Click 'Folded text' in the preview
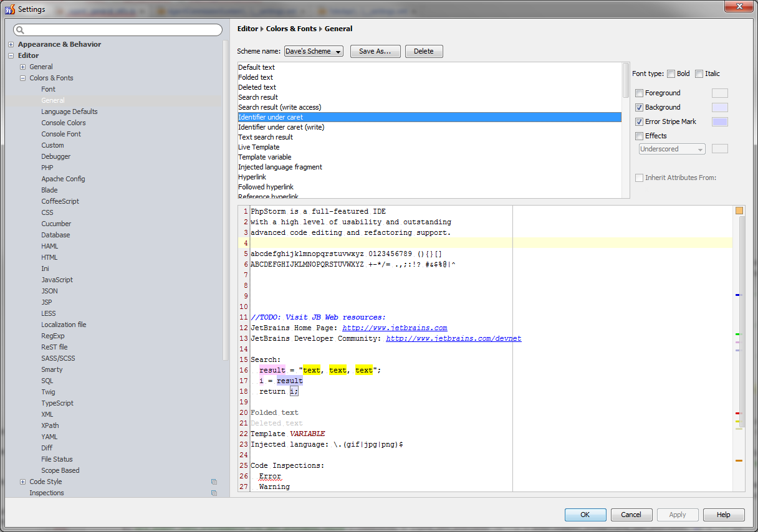The height and width of the screenshot is (532, 758). point(274,412)
